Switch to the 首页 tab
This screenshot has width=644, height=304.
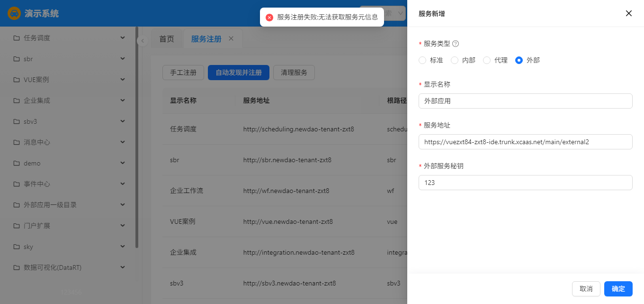click(x=166, y=39)
